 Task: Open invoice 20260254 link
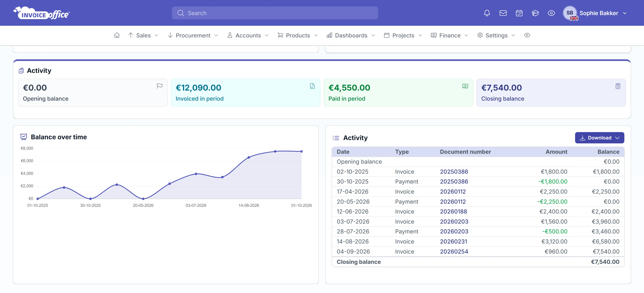click(454, 252)
